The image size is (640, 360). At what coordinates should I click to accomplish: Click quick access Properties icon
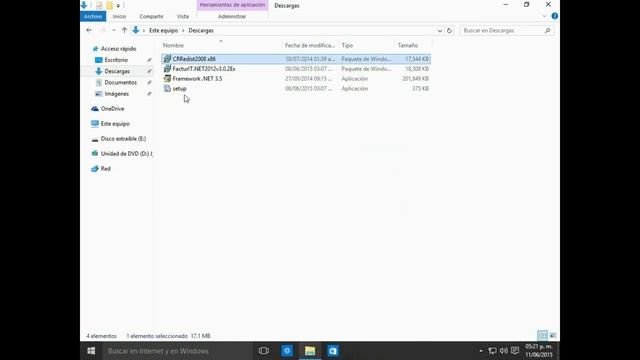tap(99, 5)
